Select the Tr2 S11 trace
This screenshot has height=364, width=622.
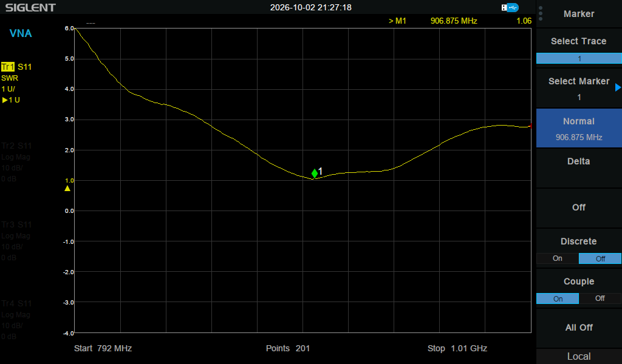[x=16, y=146]
